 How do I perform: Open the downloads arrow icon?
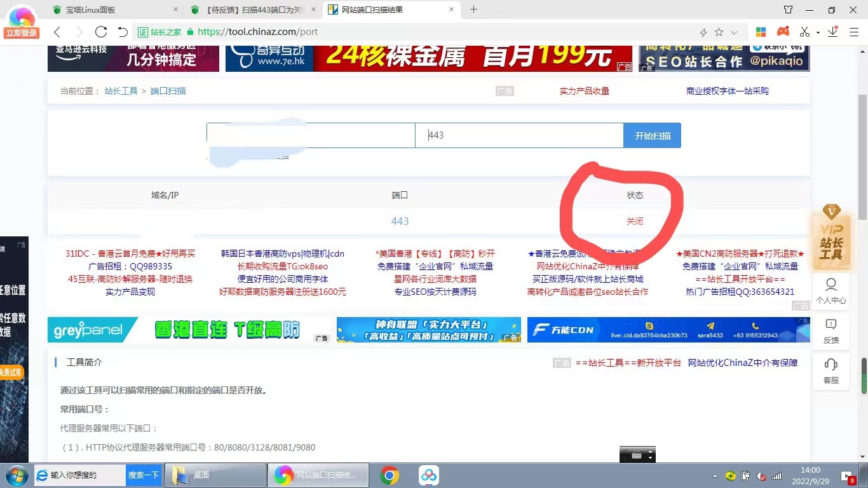833,32
